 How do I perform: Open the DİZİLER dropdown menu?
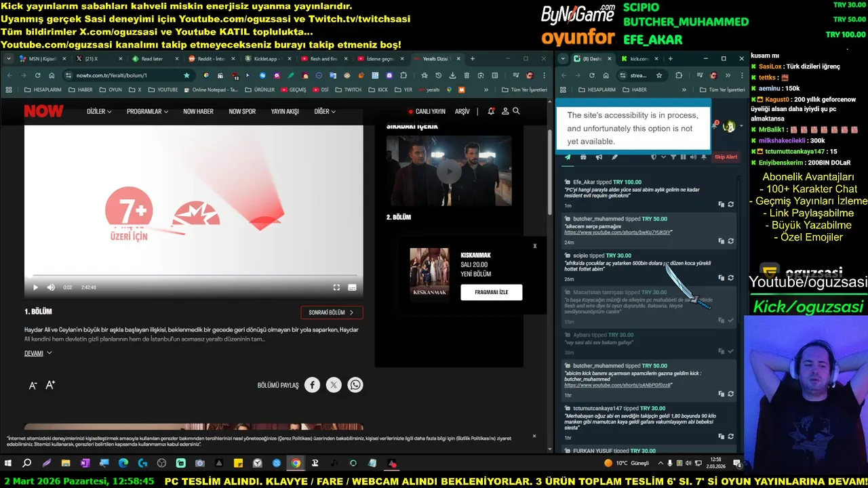(99, 111)
